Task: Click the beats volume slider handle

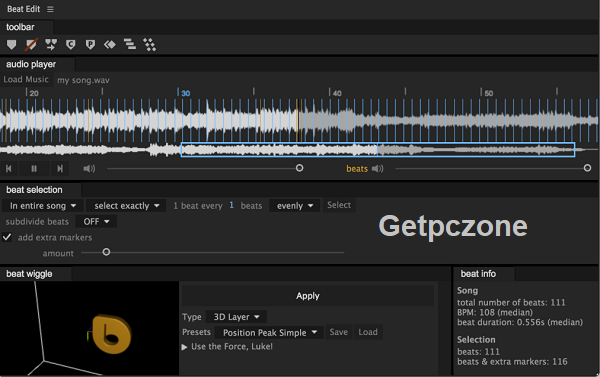Action: [x=587, y=168]
